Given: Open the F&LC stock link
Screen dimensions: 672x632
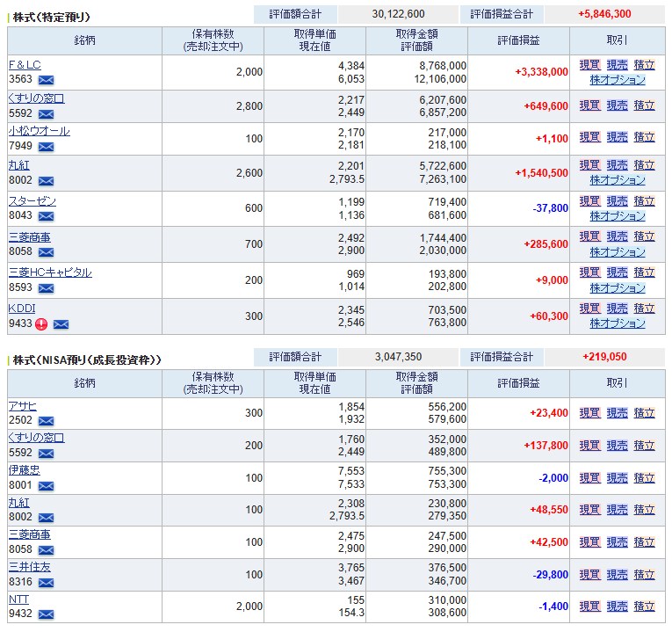Looking at the screenshot, I should pos(25,65).
